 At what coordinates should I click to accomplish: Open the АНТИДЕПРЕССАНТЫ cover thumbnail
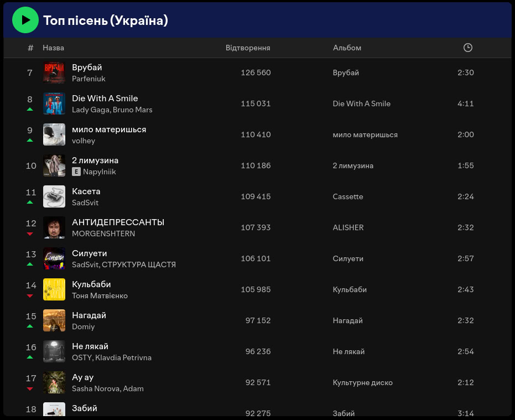click(x=54, y=227)
